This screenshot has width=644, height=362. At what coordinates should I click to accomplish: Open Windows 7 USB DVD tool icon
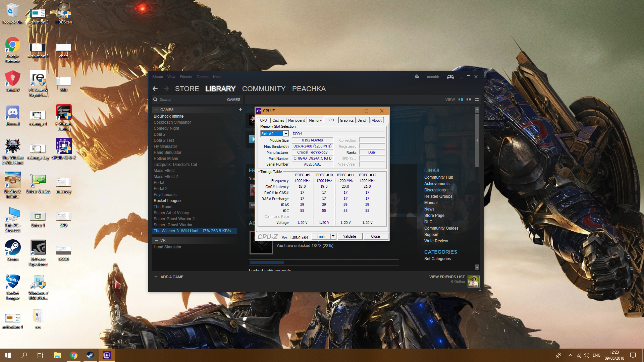coord(38,287)
